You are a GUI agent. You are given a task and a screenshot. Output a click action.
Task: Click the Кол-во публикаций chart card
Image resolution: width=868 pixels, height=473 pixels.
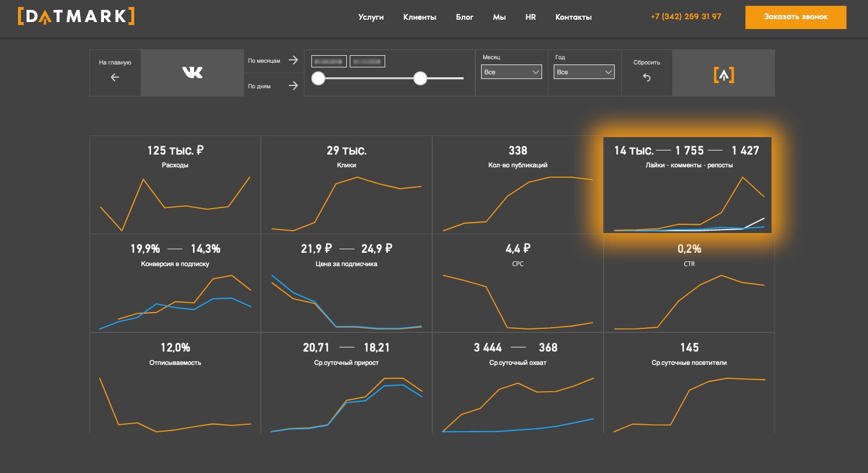click(x=518, y=185)
